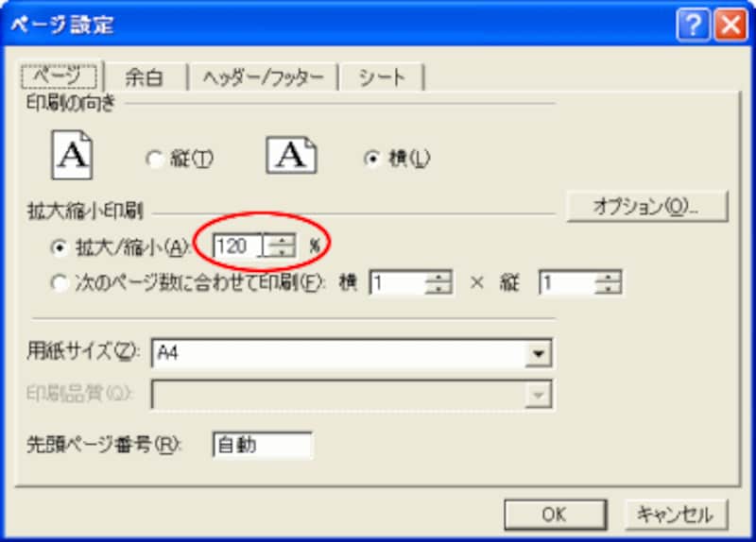
Task: Choose the 拡大/縮小(A) scaling option
Action: click(x=59, y=247)
